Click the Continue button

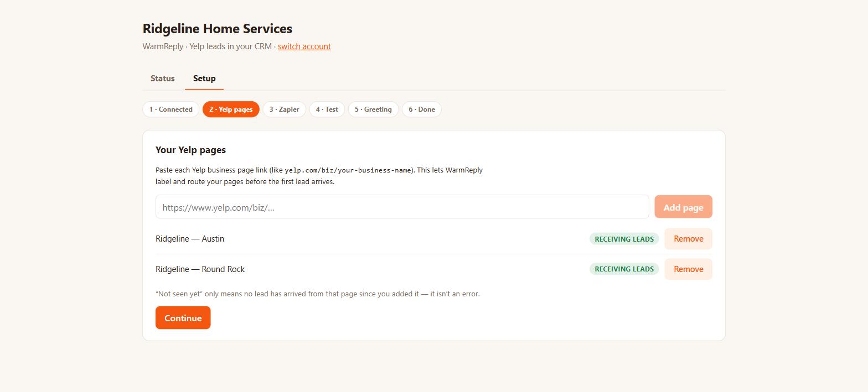click(x=183, y=318)
